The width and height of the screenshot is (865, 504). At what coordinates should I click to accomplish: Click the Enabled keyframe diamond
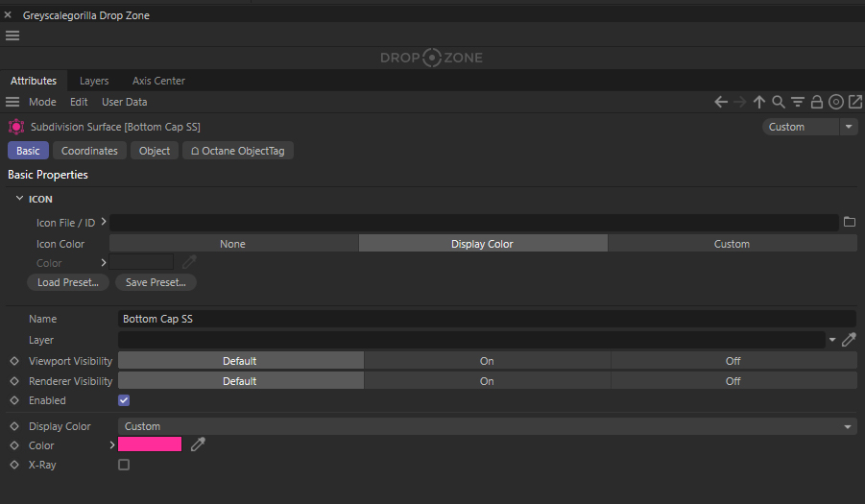point(14,400)
